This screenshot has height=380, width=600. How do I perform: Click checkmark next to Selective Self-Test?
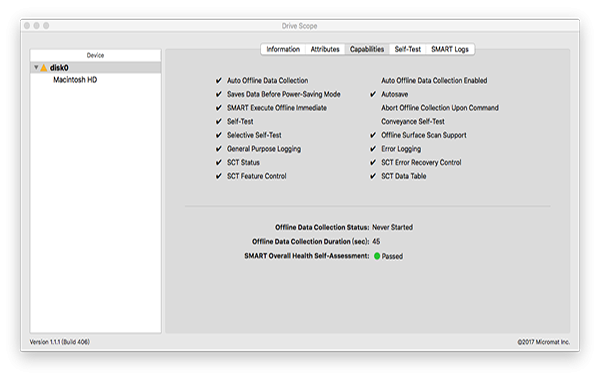click(219, 135)
